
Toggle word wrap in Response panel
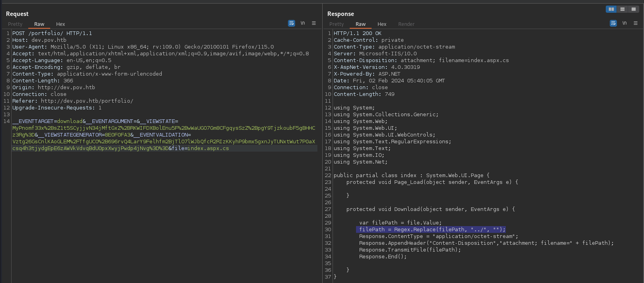(x=613, y=23)
